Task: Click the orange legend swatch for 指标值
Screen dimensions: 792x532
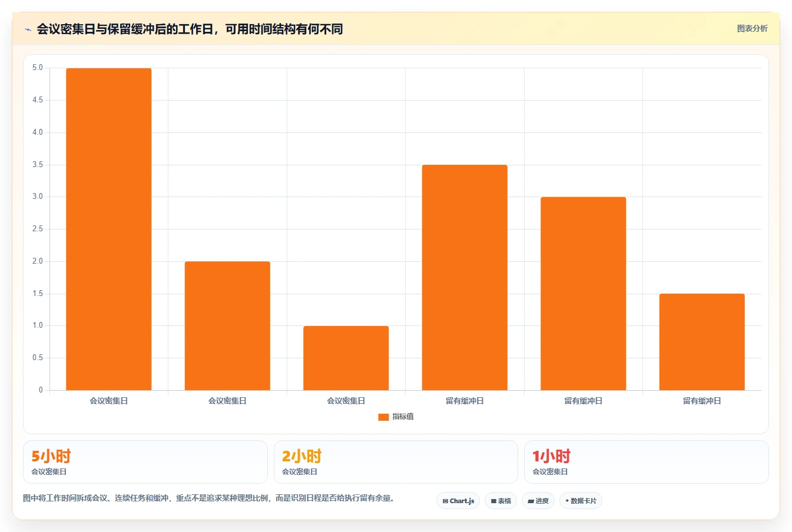Action: [x=383, y=417]
